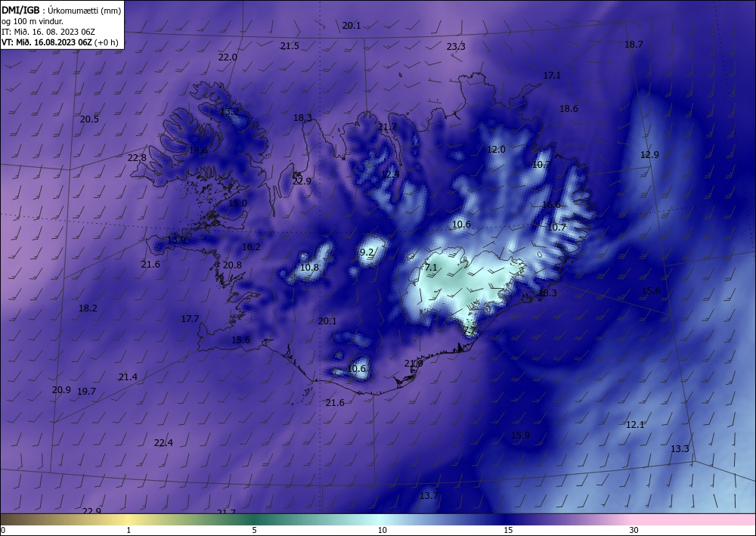Click the 13.7 value label
This screenshot has height=536, width=756.
[429, 495]
